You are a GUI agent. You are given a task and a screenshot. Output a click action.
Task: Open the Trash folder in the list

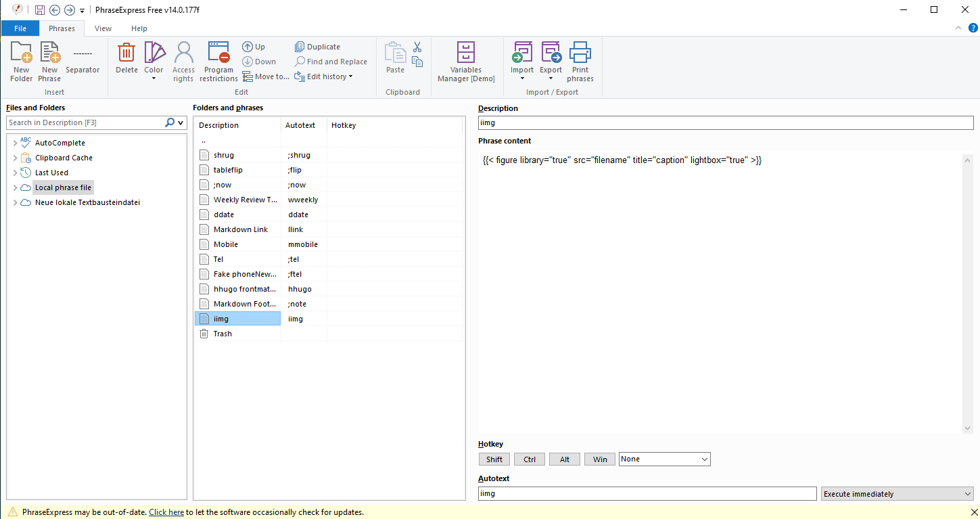click(223, 334)
